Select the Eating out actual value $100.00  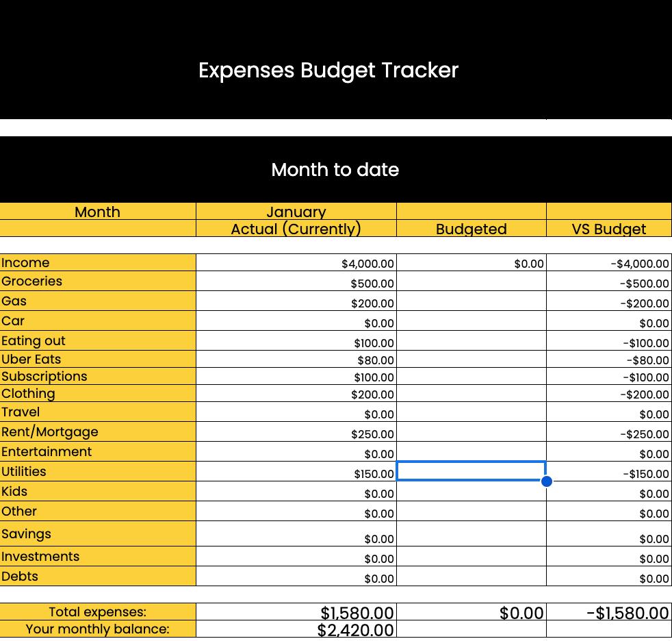click(x=296, y=340)
